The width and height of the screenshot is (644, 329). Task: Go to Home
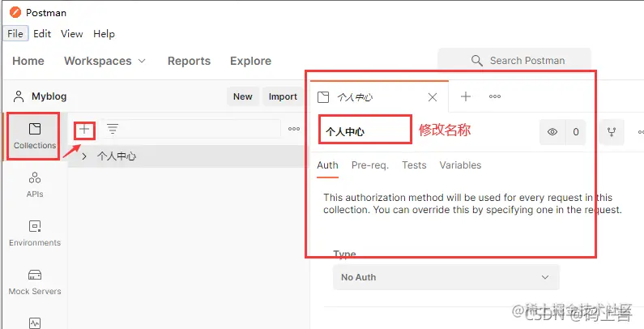28,61
